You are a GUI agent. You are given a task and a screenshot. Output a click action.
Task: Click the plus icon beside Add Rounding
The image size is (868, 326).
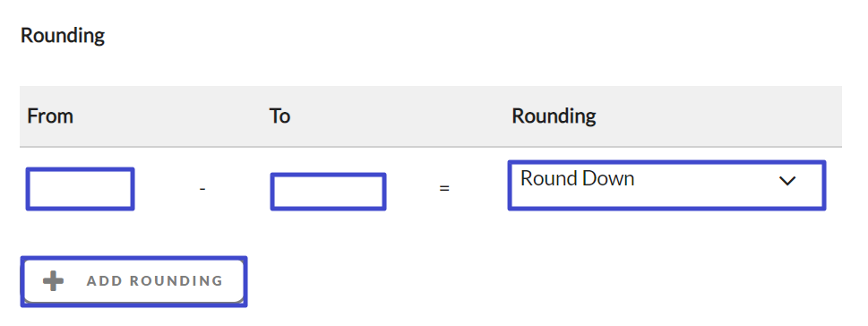pos(53,281)
